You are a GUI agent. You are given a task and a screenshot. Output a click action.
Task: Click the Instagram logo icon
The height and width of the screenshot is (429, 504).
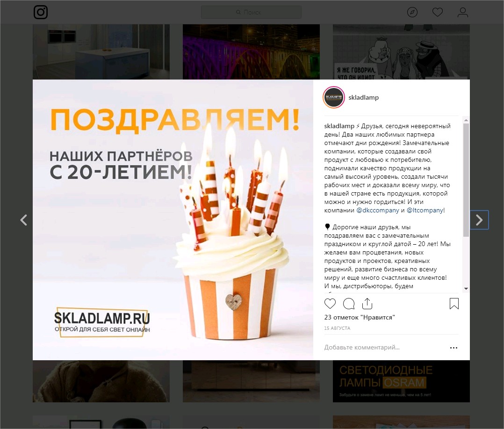[41, 12]
